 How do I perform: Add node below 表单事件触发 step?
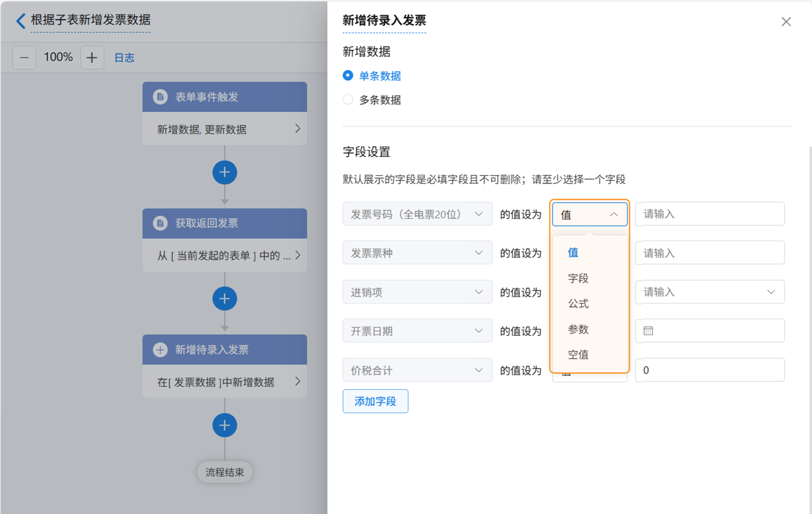coord(224,173)
